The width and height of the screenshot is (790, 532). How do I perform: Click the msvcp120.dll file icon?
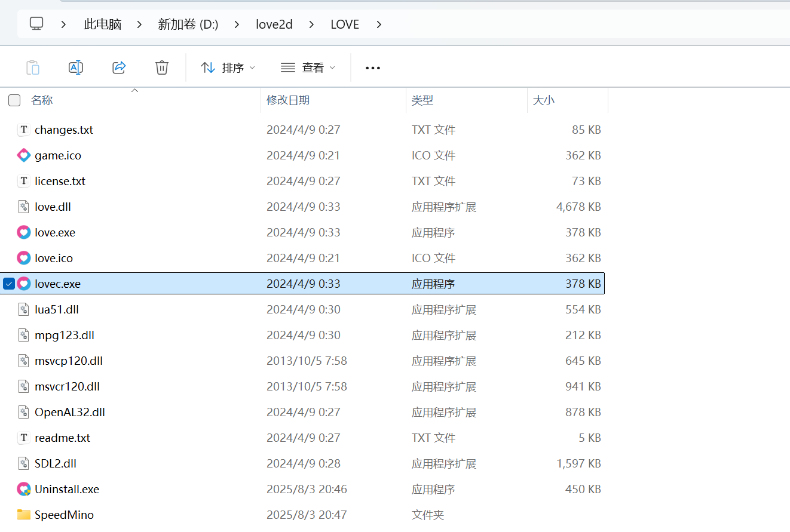[23, 361]
